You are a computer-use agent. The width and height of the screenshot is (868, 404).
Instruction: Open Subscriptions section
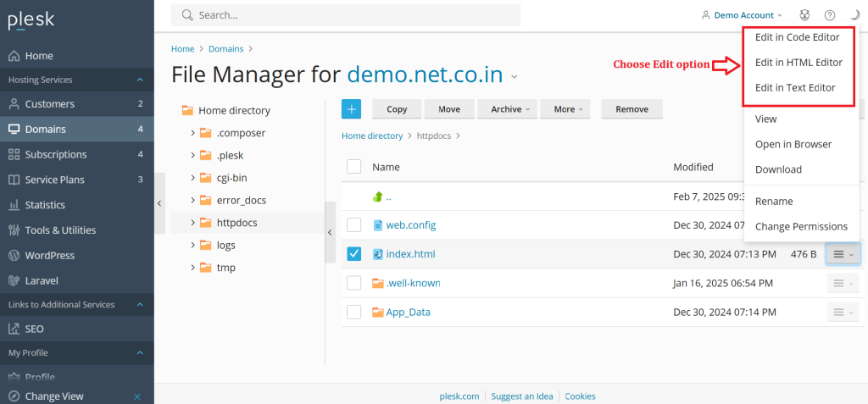coord(77,154)
